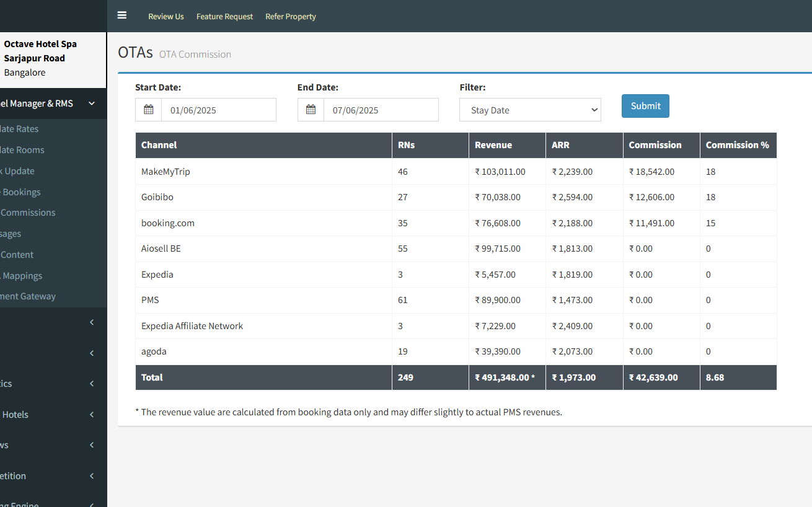Image resolution: width=812 pixels, height=507 pixels.
Task: Select the MakeMyTrip channel row
Action: coord(165,172)
